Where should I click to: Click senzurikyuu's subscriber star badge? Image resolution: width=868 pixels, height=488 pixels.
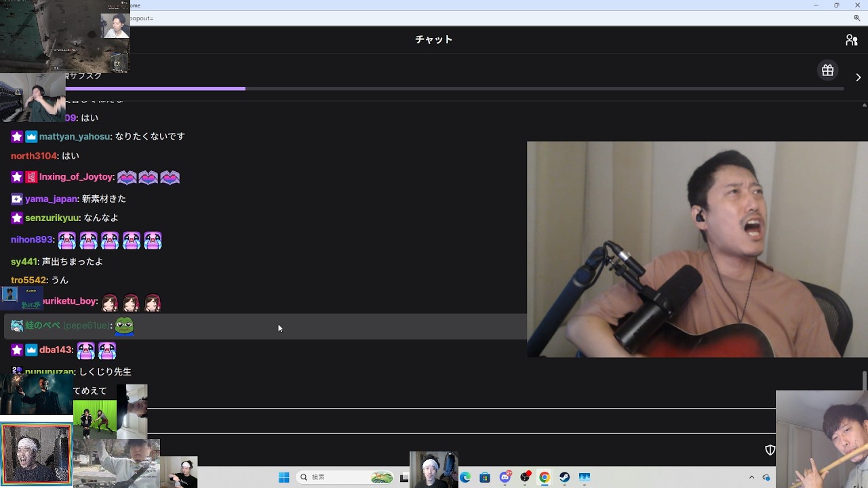[17, 218]
